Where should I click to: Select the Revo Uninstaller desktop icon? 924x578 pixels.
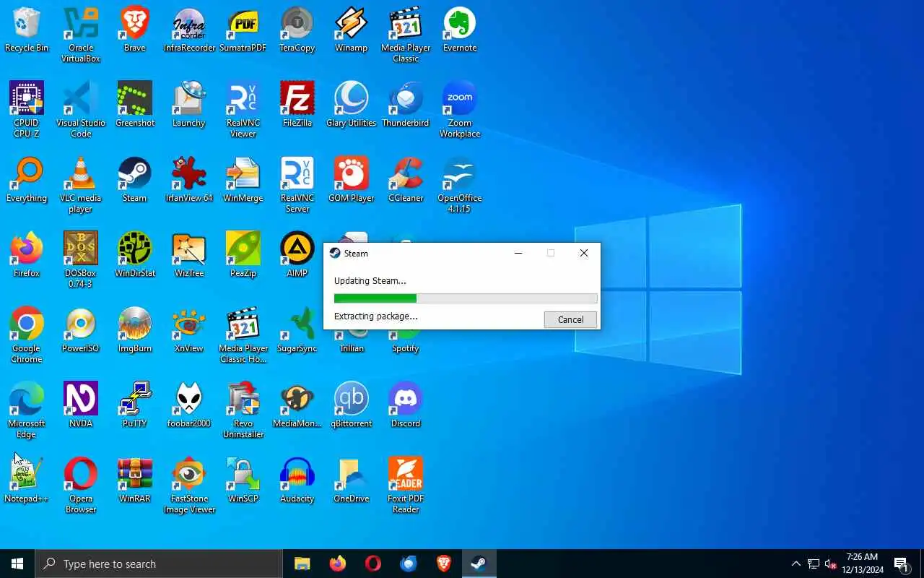243,410
